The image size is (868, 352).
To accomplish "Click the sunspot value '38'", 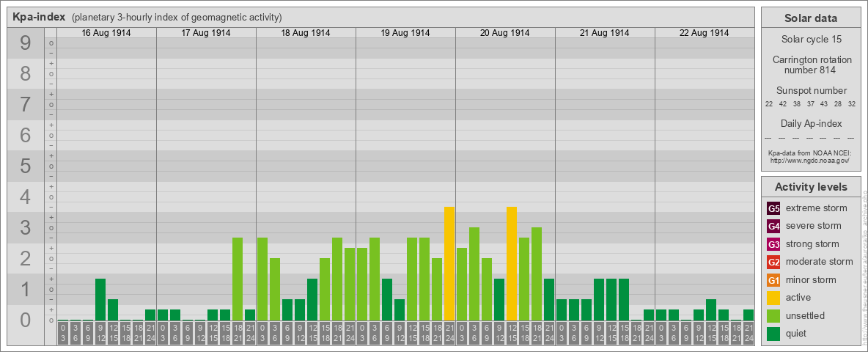I will coord(797,104).
